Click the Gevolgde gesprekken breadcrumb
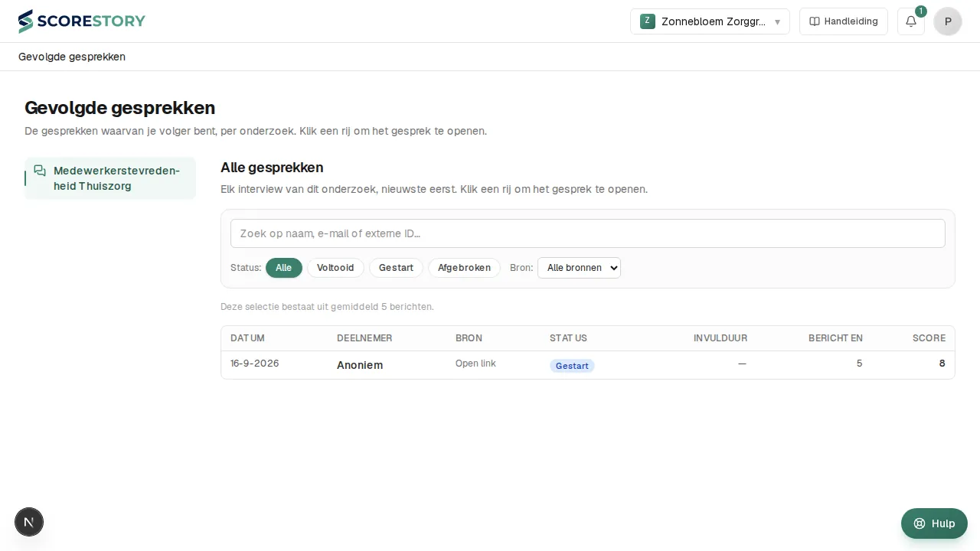980x551 pixels. 72,57
